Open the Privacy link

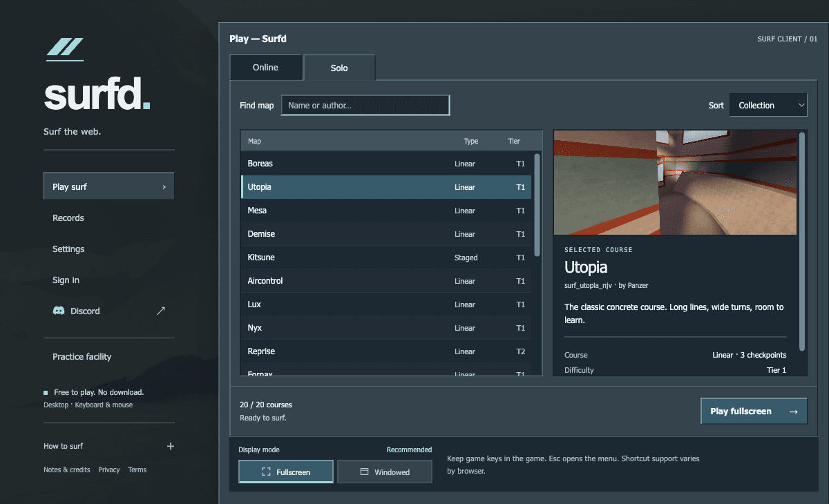click(x=109, y=469)
